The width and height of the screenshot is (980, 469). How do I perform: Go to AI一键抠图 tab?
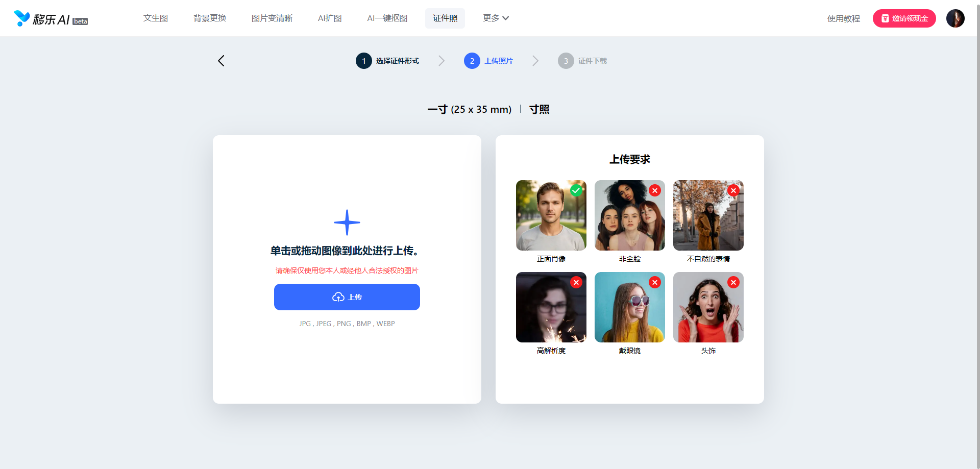[x=387, y=18]
